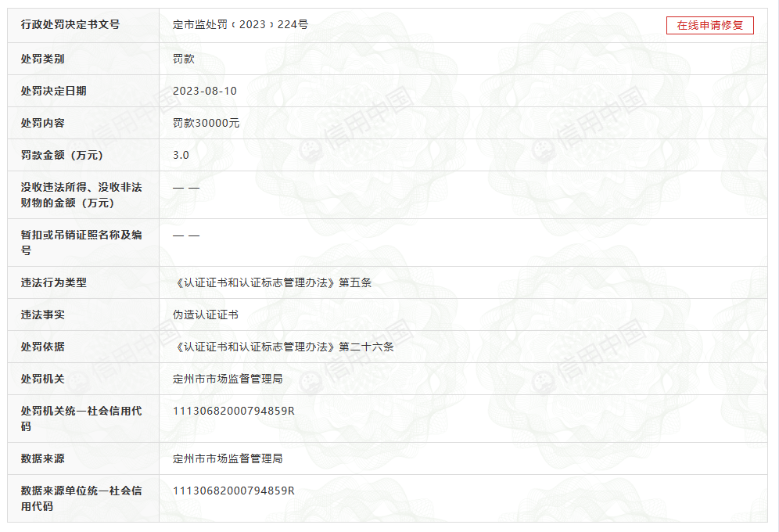This screenshot has height=532, width=779.
Task: Select the amount value 3.0
Action: point(181,155)
